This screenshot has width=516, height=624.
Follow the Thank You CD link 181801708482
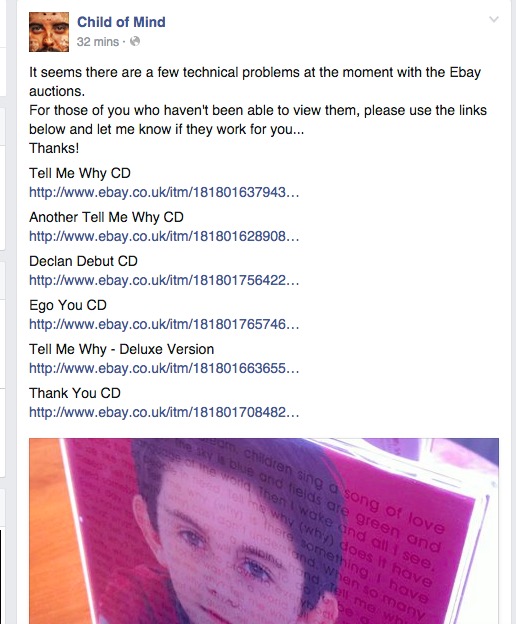click(x=164, y=412)
